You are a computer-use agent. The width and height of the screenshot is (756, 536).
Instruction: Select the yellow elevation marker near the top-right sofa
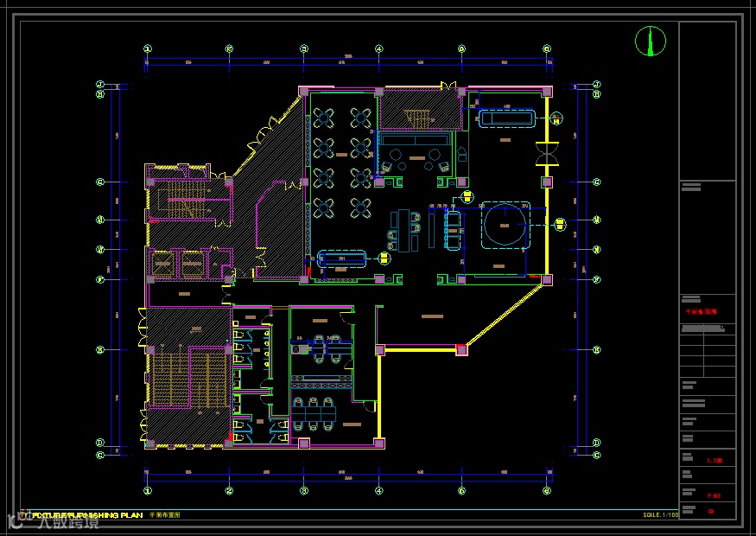point(556,118)
